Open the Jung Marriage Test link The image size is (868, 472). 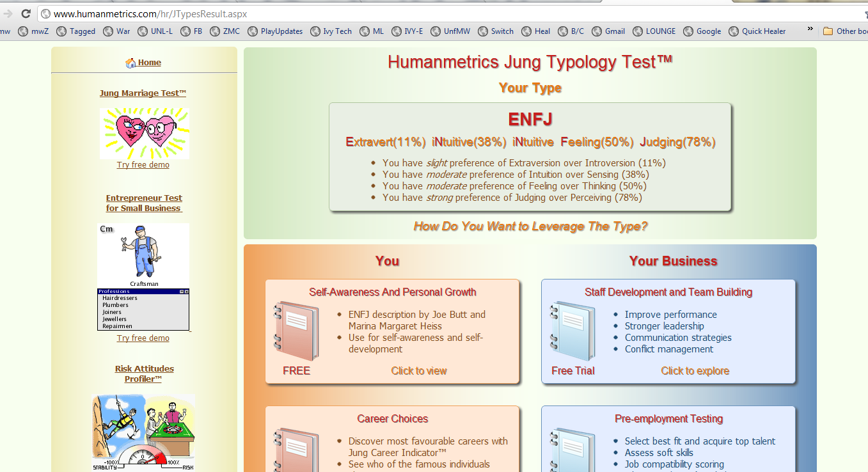click(x=143, y=93)
